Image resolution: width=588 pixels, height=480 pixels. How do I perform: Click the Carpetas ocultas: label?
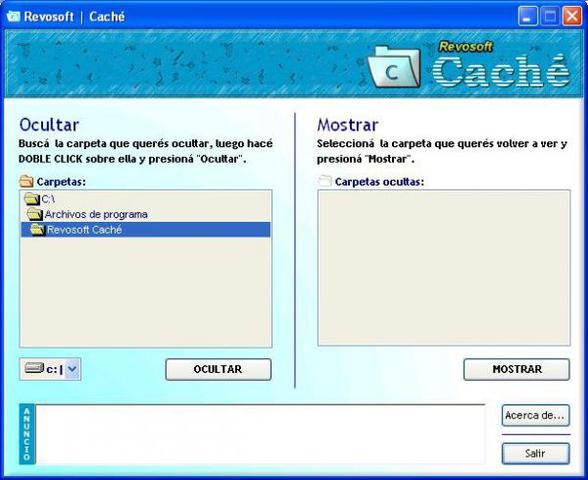point(380,182)
